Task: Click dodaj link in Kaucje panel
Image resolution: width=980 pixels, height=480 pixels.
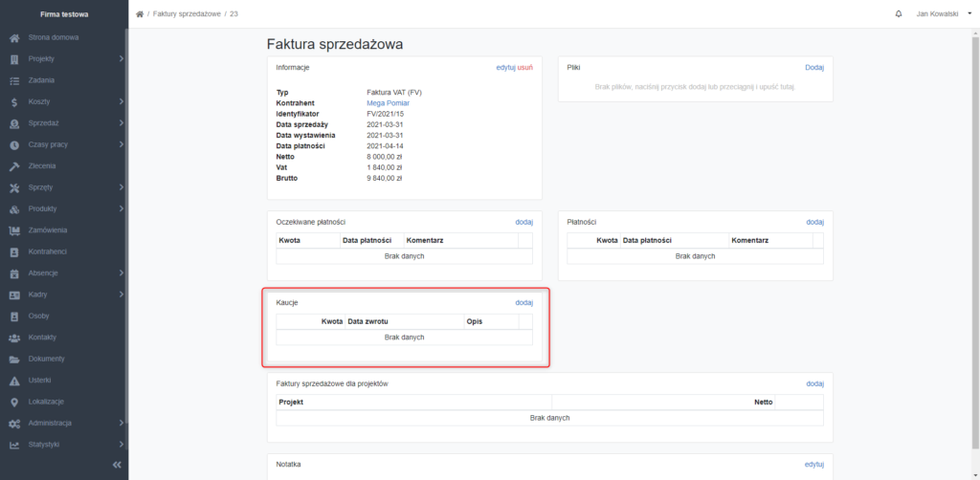Action: pos(523,303)
